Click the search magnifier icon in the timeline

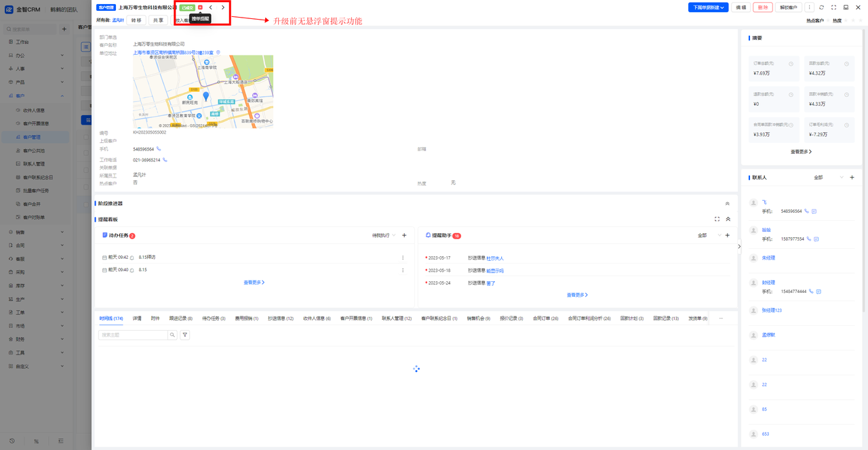point(173,335)
